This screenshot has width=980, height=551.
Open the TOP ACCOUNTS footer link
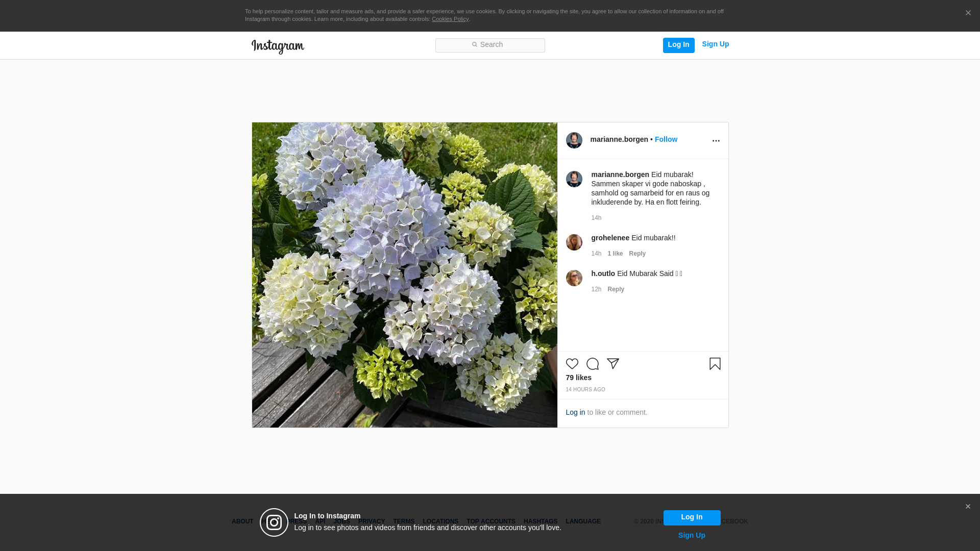[x=491, y=521]
